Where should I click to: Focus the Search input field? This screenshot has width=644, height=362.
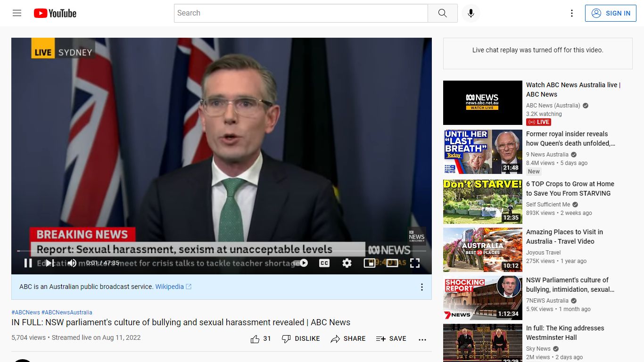pyautogui.click(x=301, y=13)
